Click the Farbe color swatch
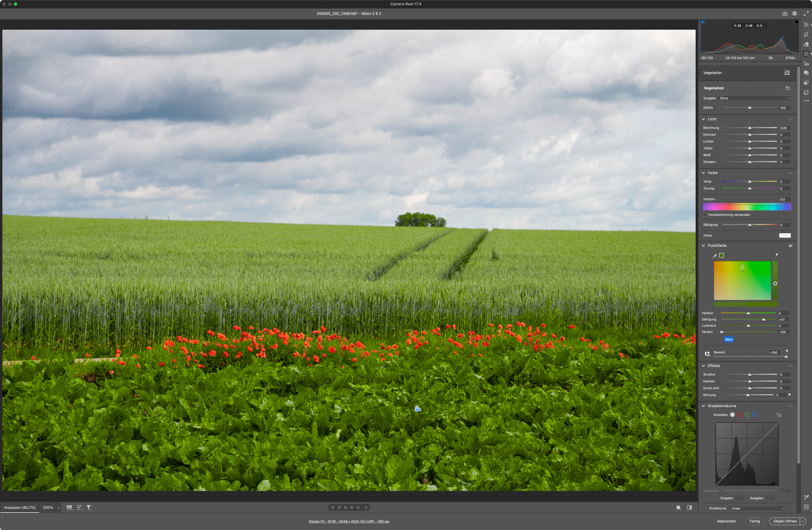 [x=785, y=236]
